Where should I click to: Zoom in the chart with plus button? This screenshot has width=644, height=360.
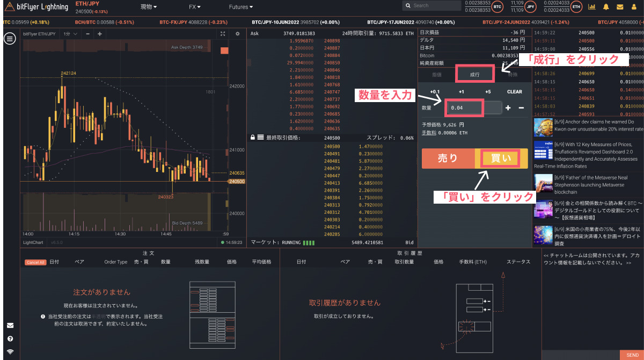99,33
